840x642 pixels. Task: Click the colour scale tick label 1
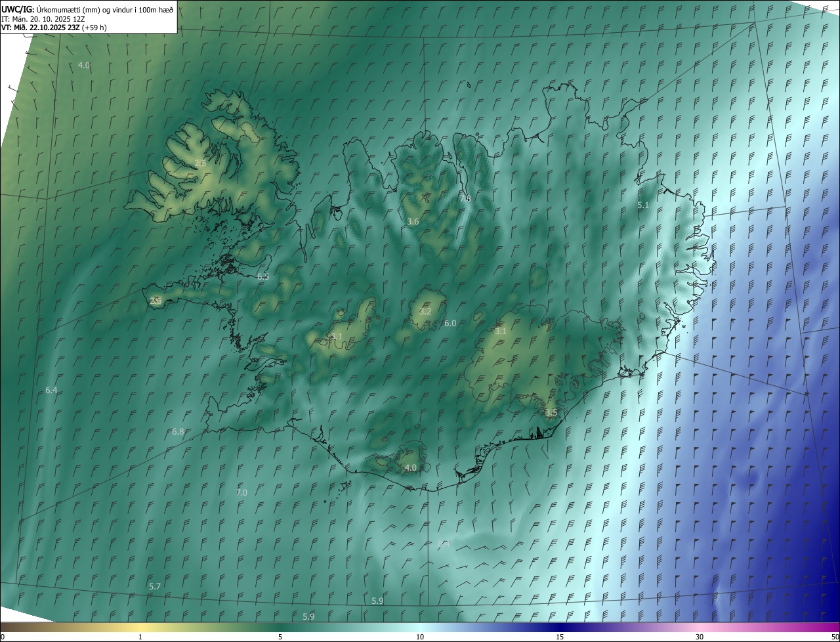click(x=140, y=637)
